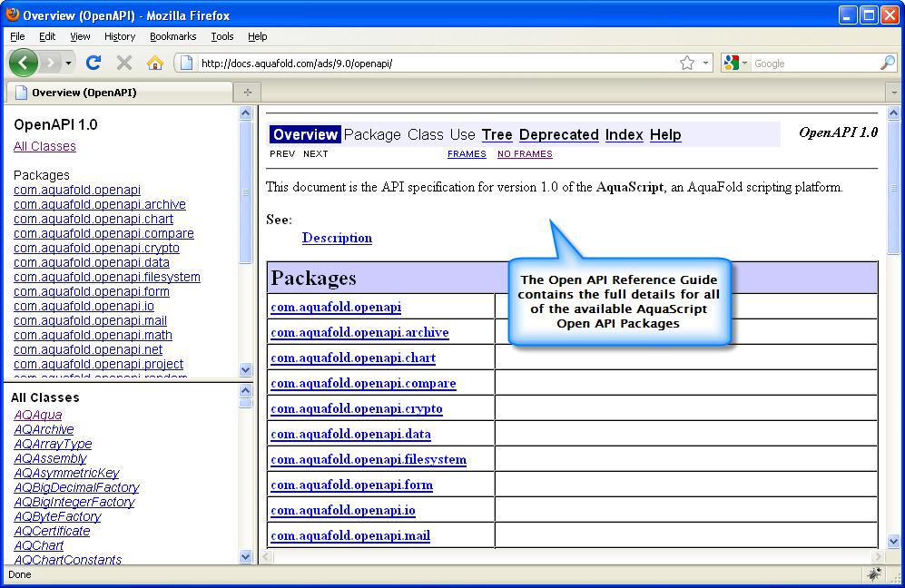905x588 pixels.
Task: Click the Firefox logo in the title bar
Action: point(12,15)
